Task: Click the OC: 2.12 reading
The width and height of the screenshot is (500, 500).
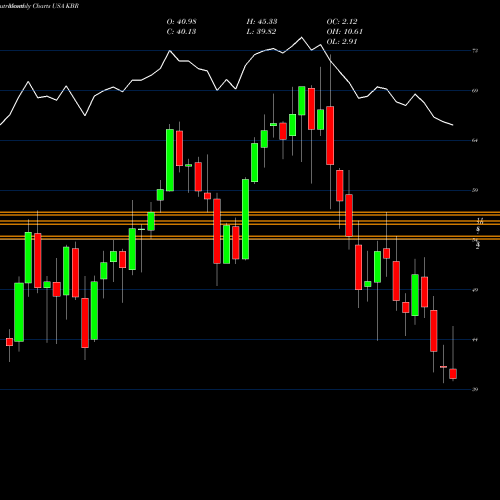Action: (342, 22)
